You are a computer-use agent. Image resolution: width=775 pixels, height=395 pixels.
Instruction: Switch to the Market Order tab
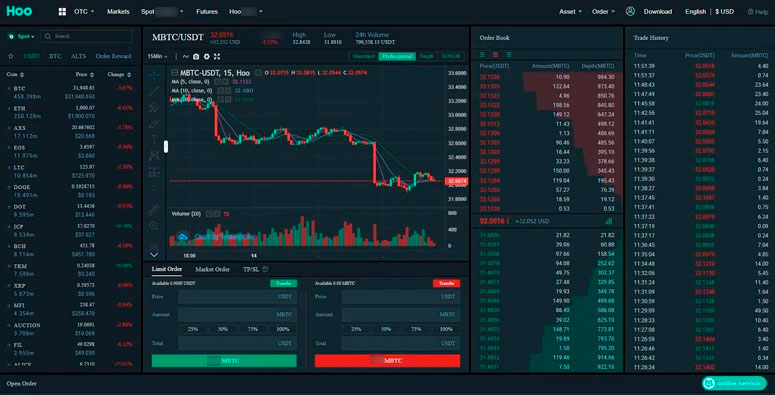[x=212, y=269]
